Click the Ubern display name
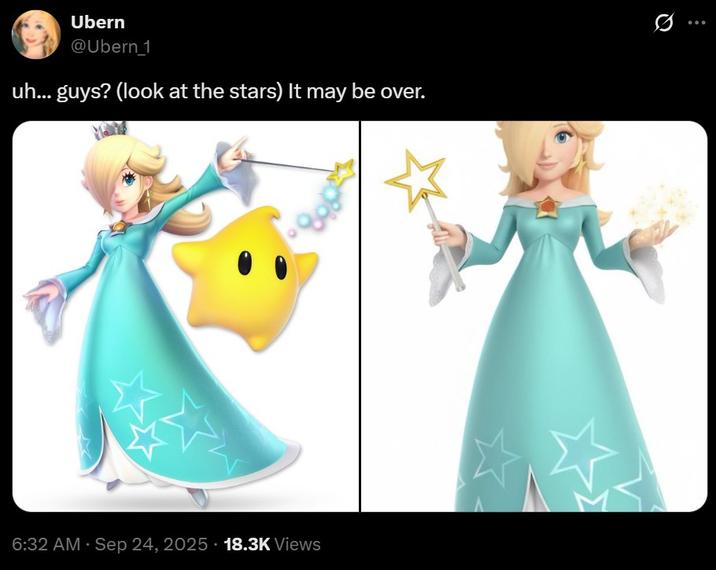This screenshot has width=716, height=570. tap(97, 22)
